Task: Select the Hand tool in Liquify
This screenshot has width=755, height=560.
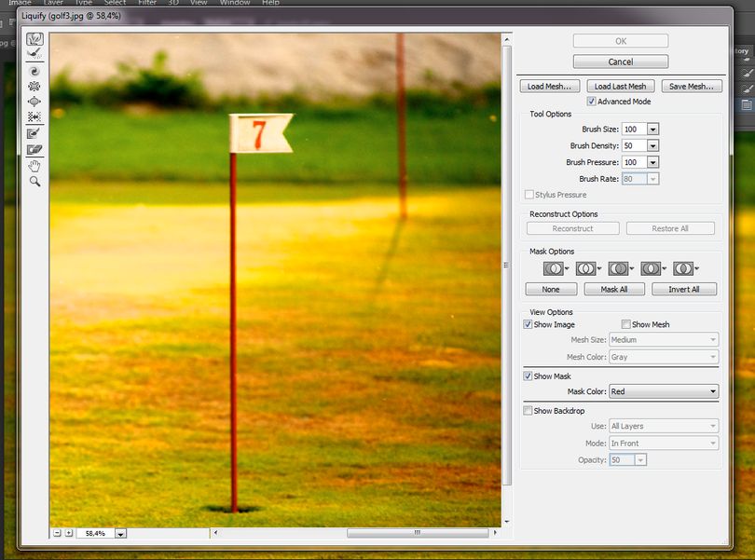Action: (34, 167)
